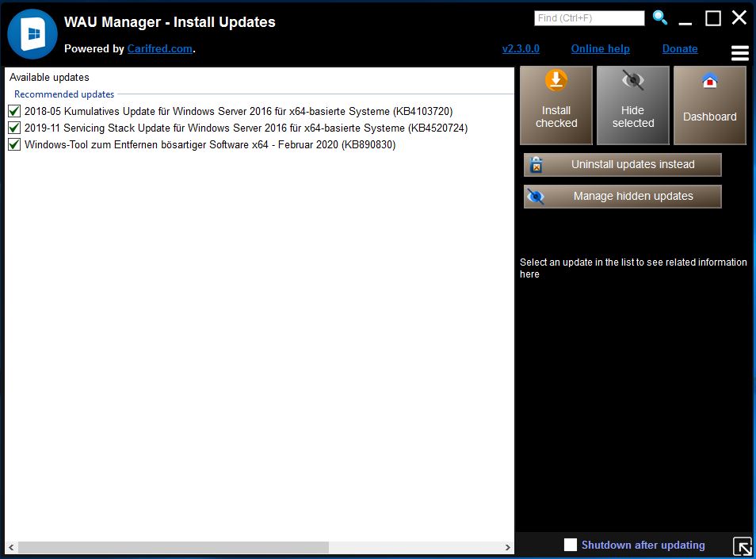Viewport: 756px width, 559px height.
Task: Click the eye icon for hidden updates
Action: point(536,197)
